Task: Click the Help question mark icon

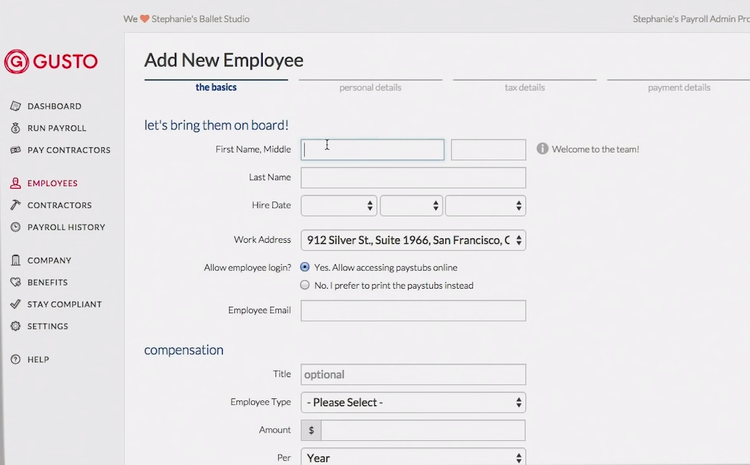Action: [x=16, y=359]
